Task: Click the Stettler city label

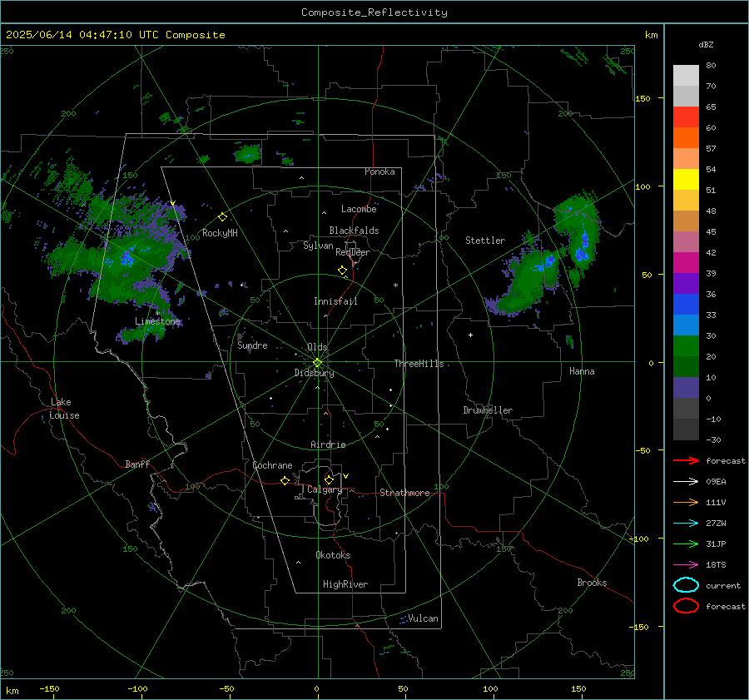Action: [485, 241]
